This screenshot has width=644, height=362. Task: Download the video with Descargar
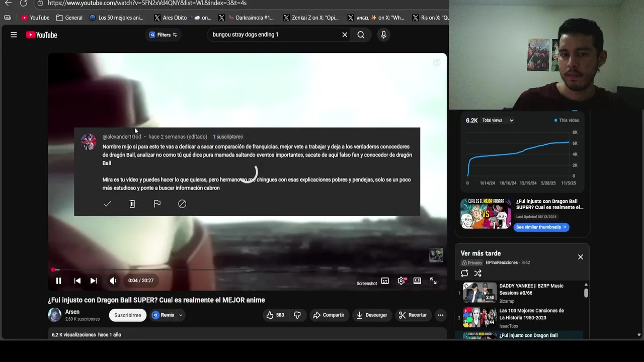pos(371,315)
